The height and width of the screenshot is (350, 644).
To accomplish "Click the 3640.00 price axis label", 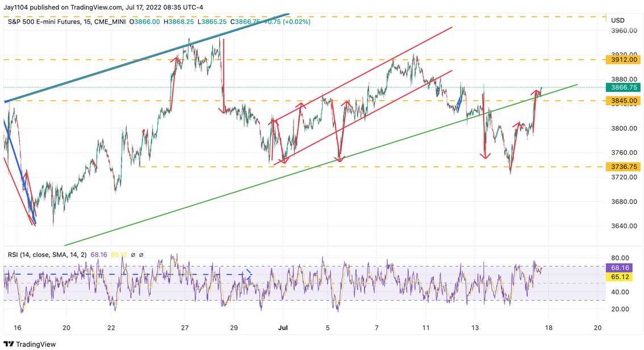I will (624, 226).
